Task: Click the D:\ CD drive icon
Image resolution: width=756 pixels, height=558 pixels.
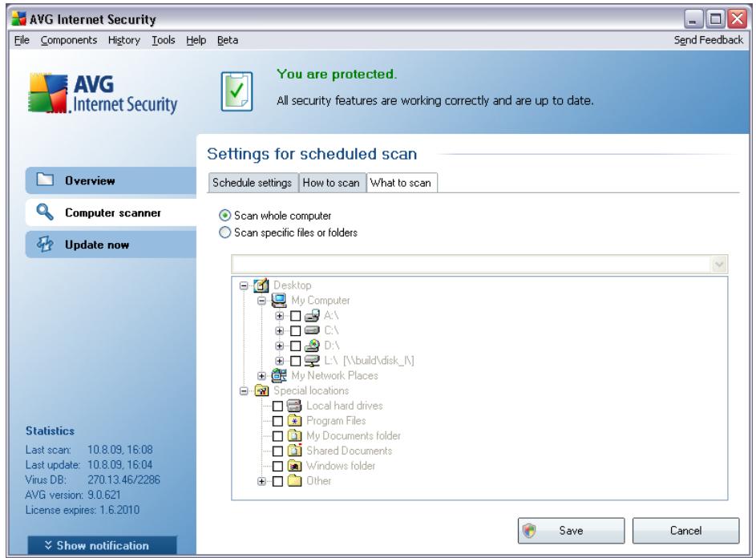Action: coord(312,346)
